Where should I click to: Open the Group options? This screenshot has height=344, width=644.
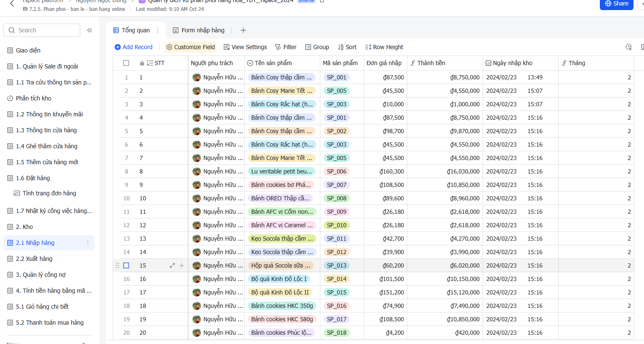(x=317, y=47)
